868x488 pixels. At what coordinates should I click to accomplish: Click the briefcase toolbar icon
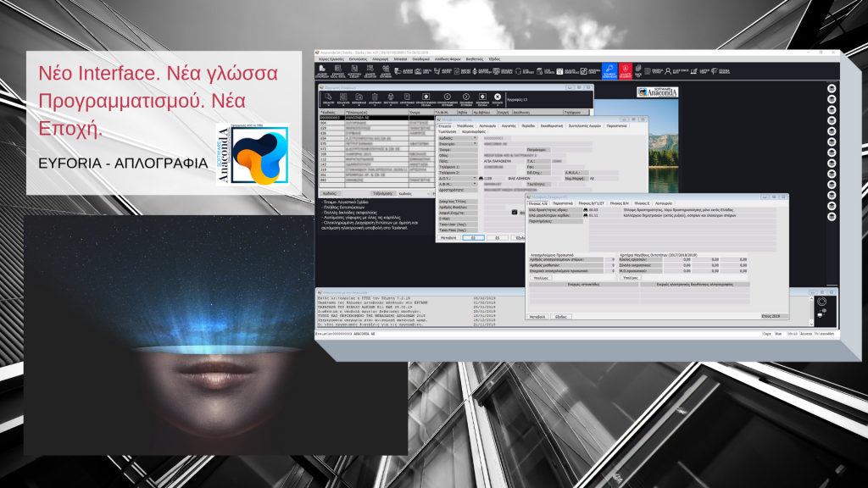[418, 71]
